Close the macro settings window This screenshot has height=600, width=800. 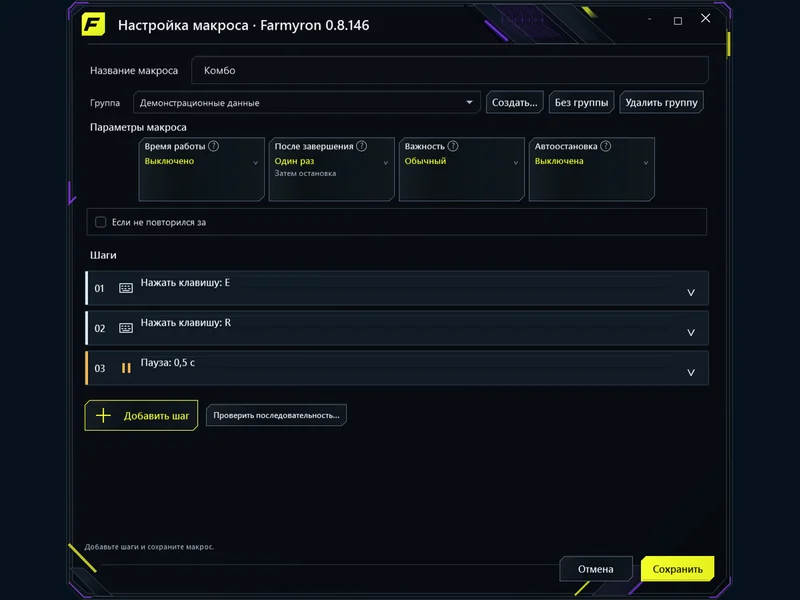click(x=706, y=18)
